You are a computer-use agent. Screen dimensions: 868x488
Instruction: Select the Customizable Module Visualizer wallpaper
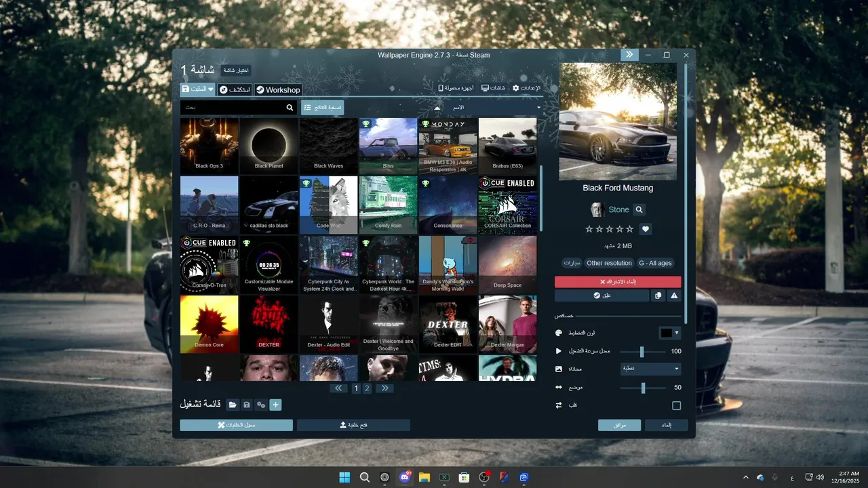point(269,265)
